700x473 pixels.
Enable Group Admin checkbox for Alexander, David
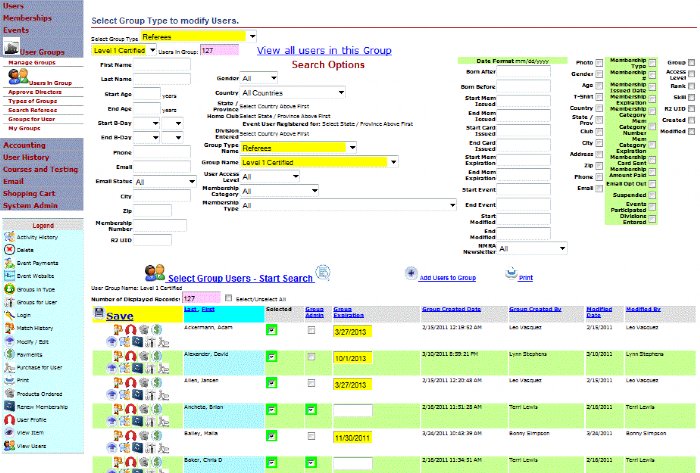coord(312,355)
